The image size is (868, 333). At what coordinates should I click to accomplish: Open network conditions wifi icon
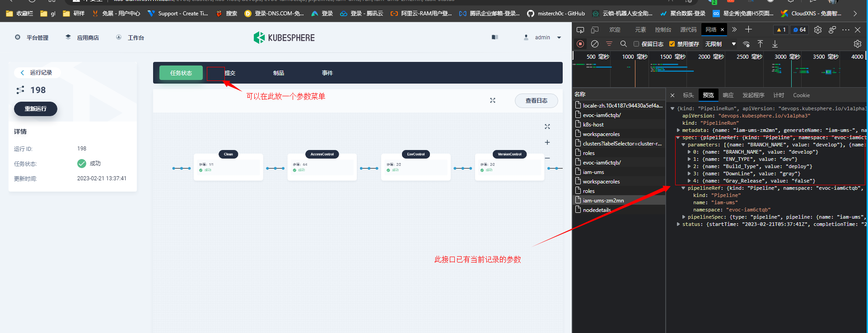point(746,44)
